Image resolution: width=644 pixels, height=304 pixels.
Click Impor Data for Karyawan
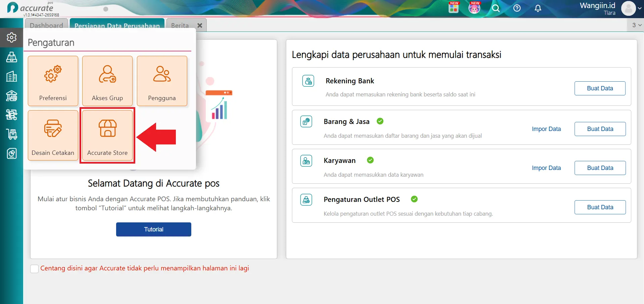point(546,168)
